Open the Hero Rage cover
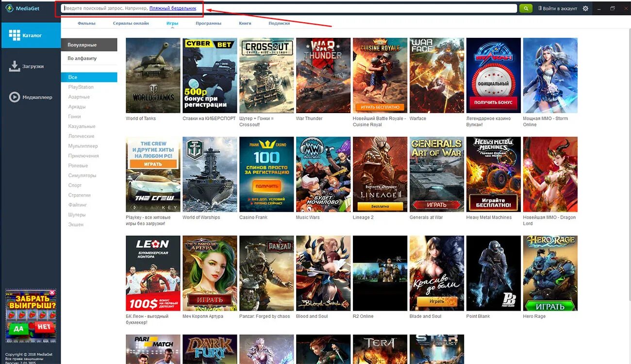Screen dimensions: 631x364 pos(550,273)
